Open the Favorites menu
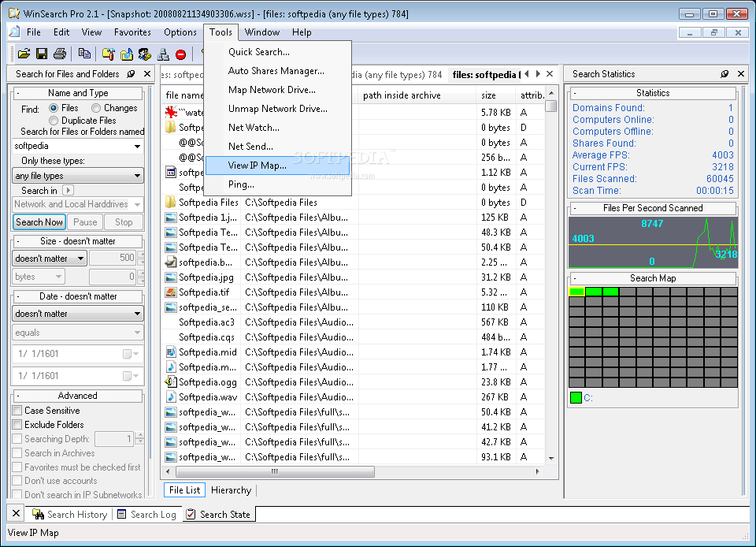Screen dimensions: 756x547 [132, 32]
